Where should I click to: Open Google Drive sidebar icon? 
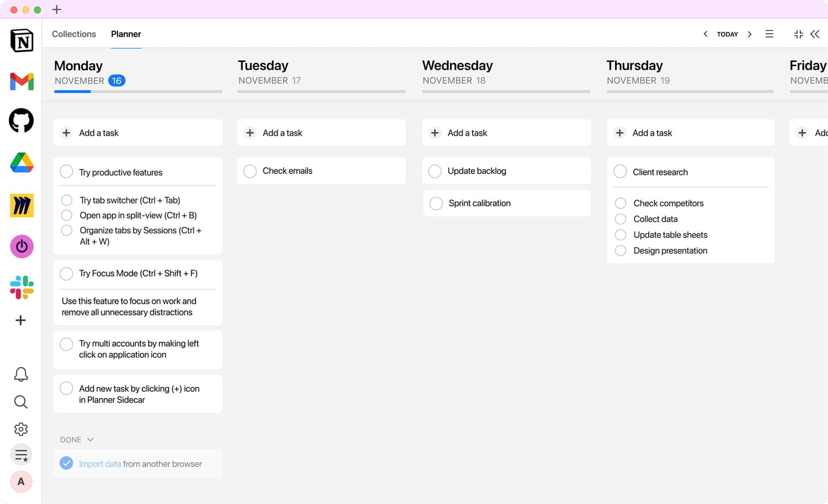click(22, 163)
